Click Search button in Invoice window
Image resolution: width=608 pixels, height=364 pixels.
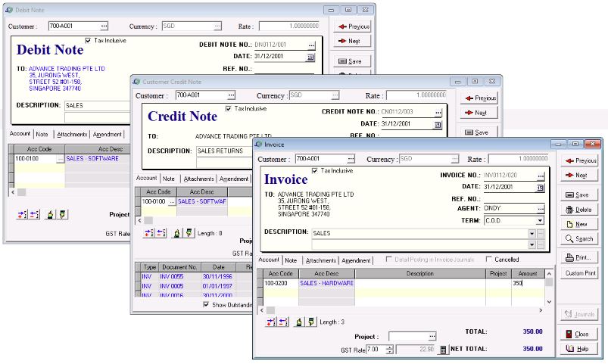[x=579, y=239]
